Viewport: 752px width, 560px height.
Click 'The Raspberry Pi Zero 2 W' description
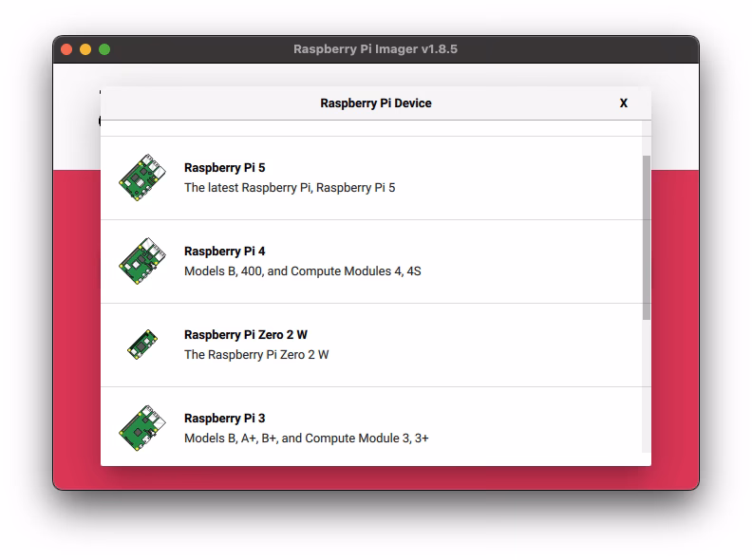point(256,354)
